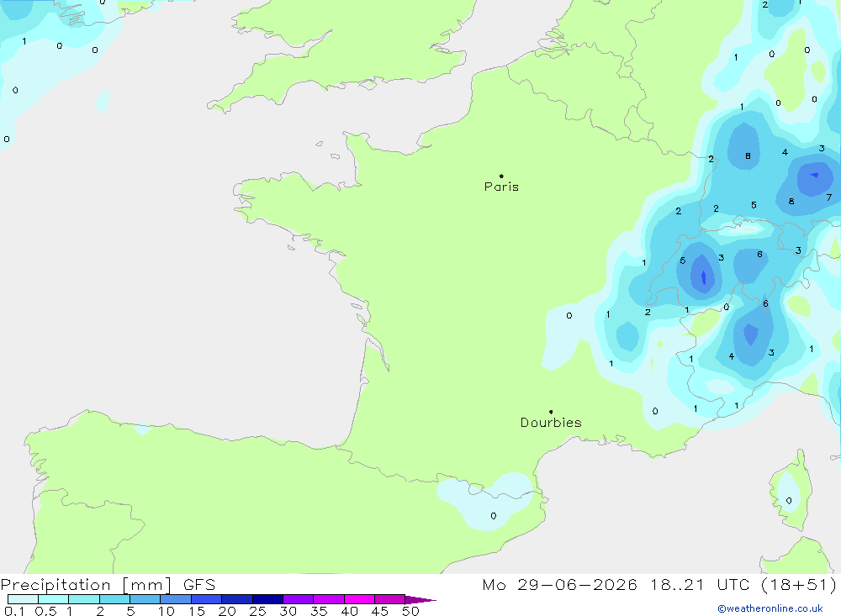Click the Dourbies town label
The width and height of the screenshot is (841, 616).
click(551, 423)
